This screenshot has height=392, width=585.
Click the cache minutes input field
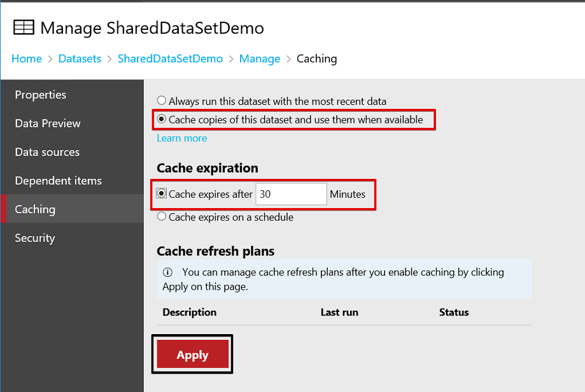pos(291,194)
